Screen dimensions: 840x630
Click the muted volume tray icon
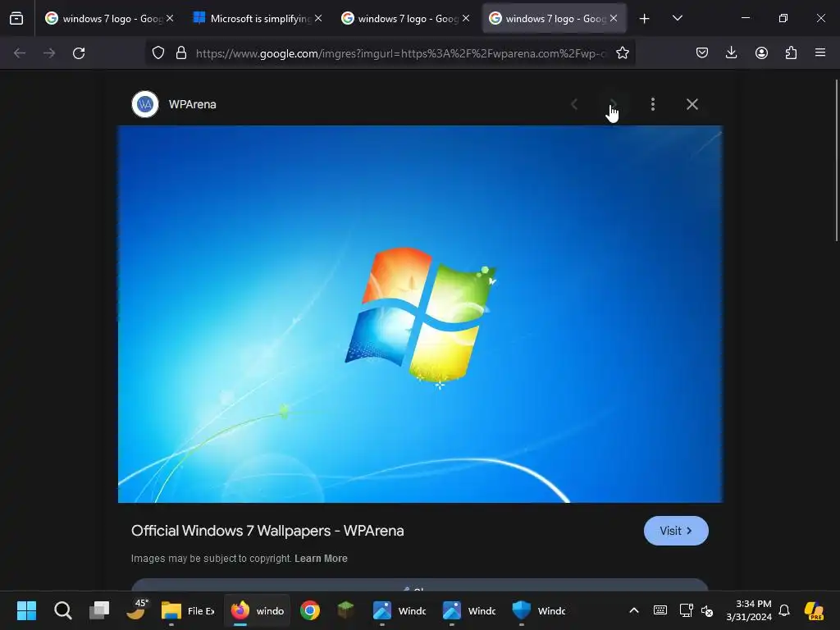pyautogui.click(x=707, y=611)
